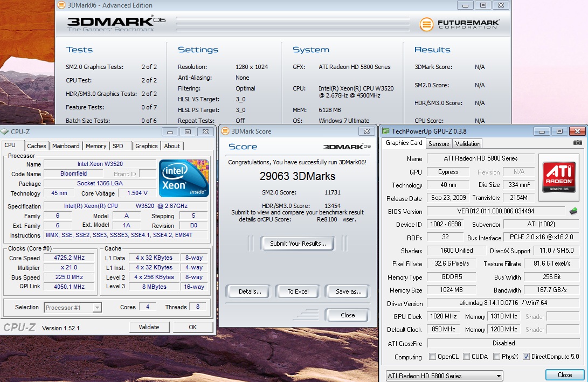Click the Driver Version field in GPU-Z

(x=503, y=302)
